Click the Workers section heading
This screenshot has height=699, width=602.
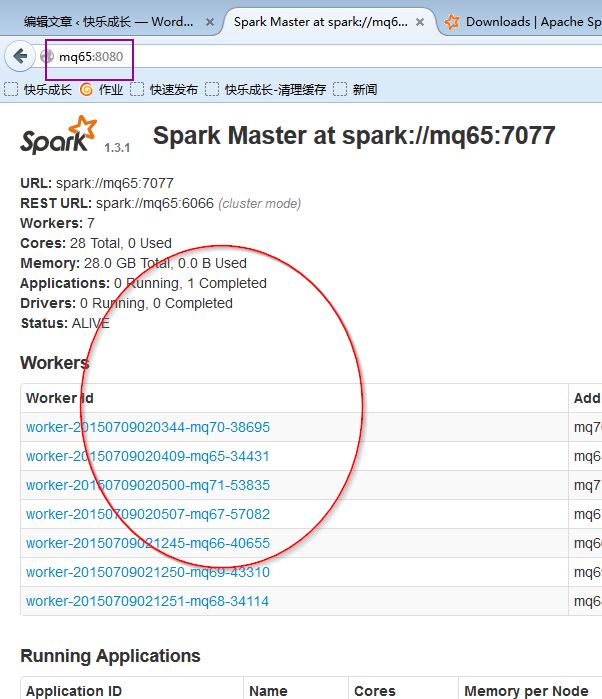coord(55,363)
